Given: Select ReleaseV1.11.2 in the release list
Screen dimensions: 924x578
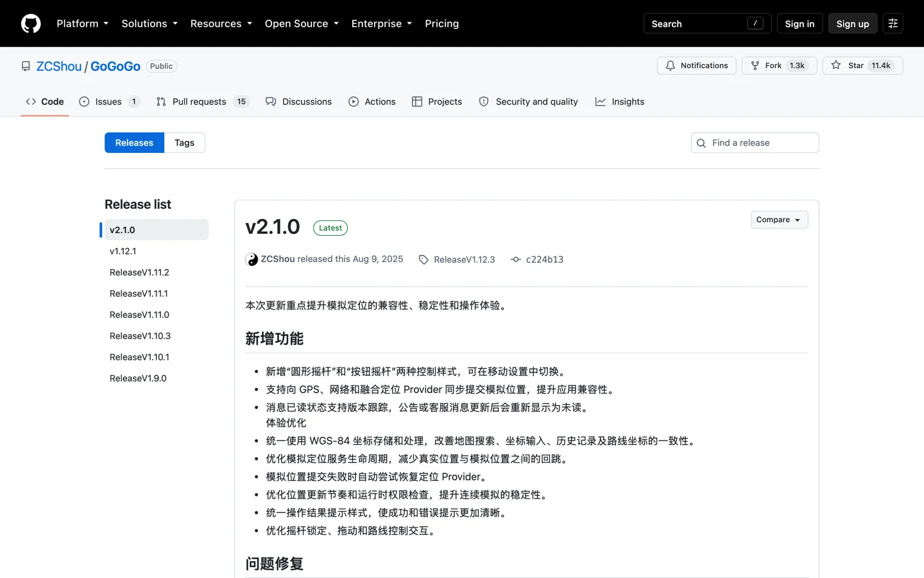Looking at the screenshot, I should [x=157, y=272].
